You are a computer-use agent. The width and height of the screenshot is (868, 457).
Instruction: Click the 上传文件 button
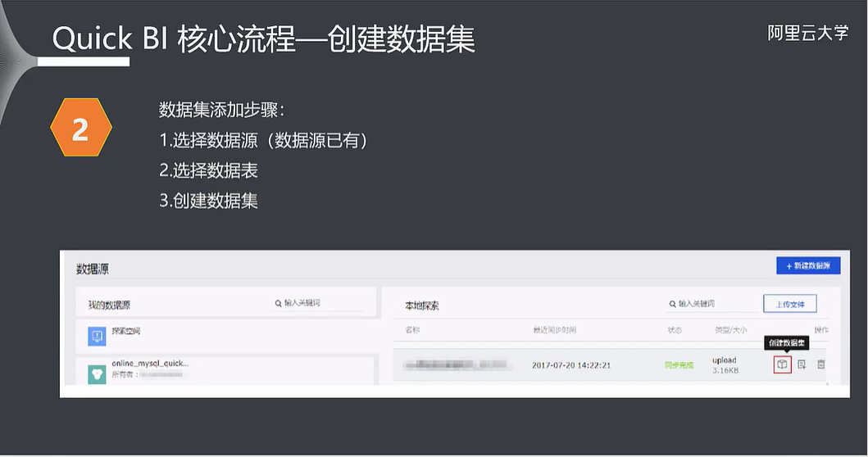pyautogui.click(x=790, y=304)
